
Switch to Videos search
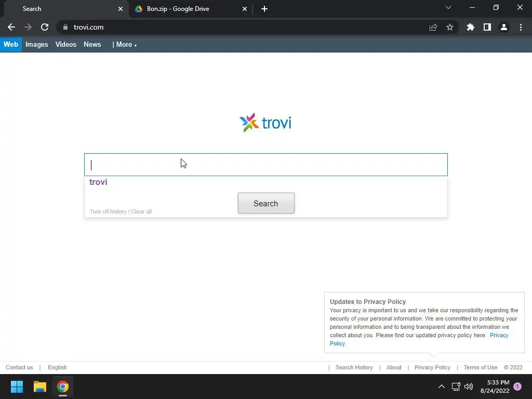(66, 45)
